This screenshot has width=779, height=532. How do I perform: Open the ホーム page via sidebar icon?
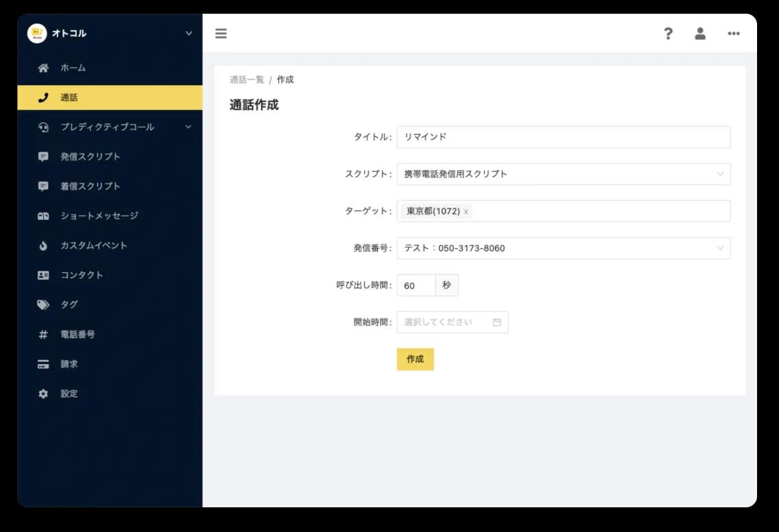(x=41, y=68)
